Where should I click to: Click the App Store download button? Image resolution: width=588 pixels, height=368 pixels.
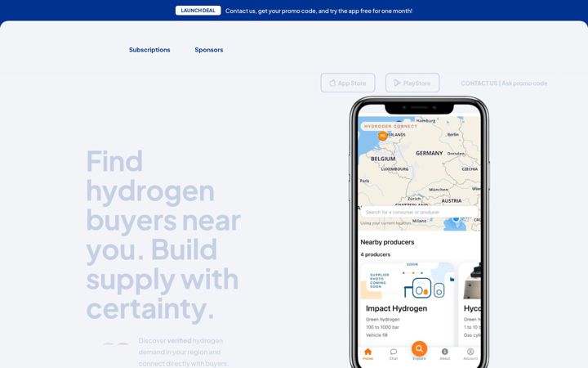point(348,83)
